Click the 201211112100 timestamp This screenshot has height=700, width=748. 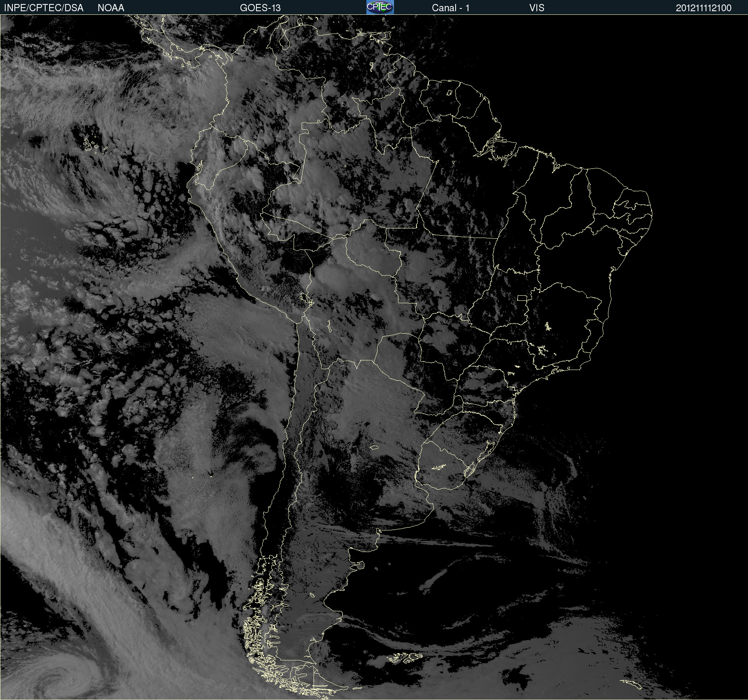tap(704, 8)
